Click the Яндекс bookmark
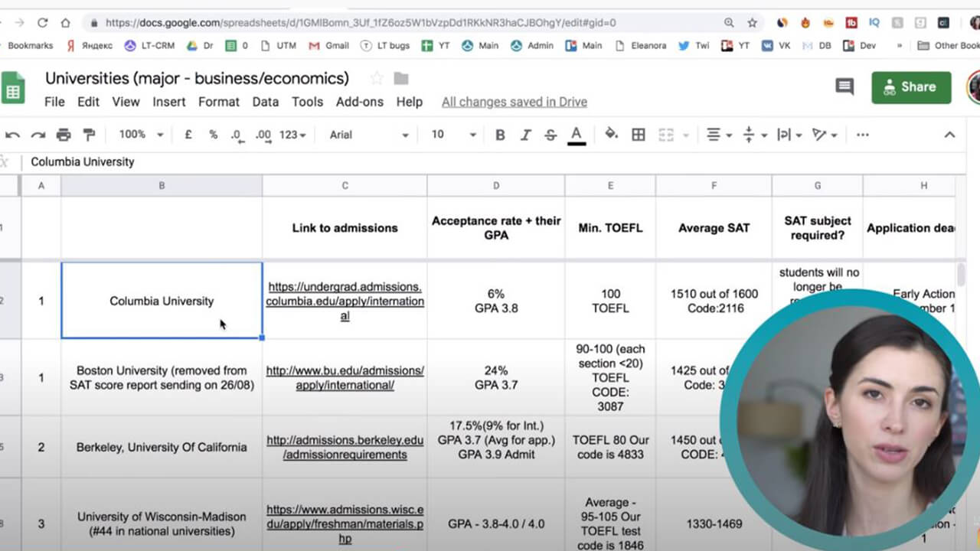The image size is (980, 551). click(89, 46)
